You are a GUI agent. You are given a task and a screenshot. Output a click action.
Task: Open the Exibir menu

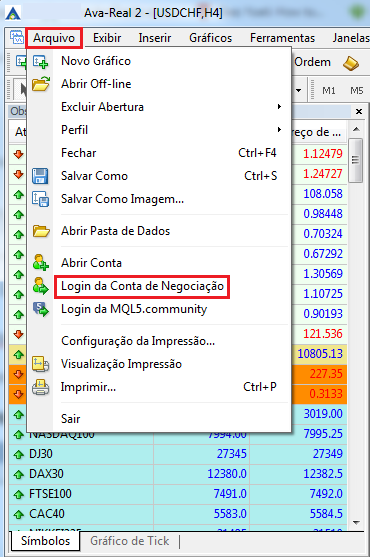107,38
